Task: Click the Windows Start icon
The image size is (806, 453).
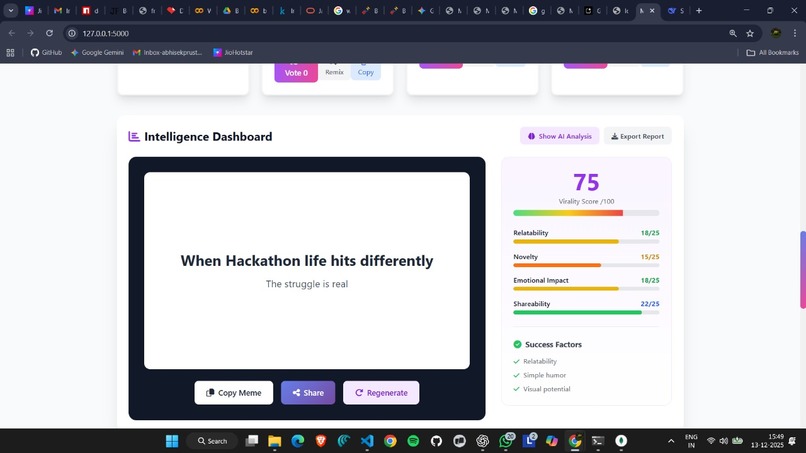Action: 172,441
